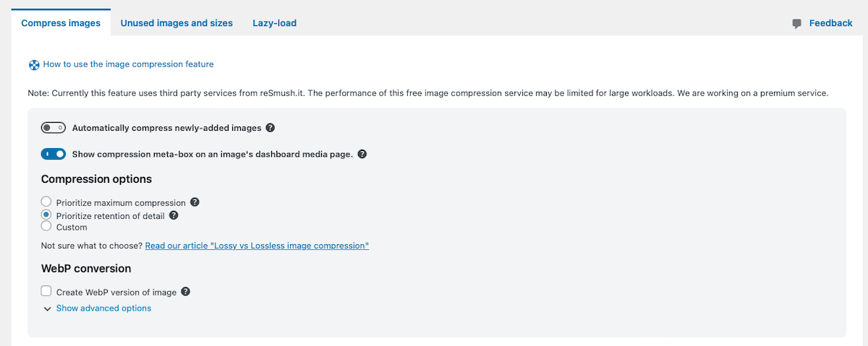Click help icon beside compression meta-box setting
This screenshot has height=346, width=868.
[x=362, y=154]
